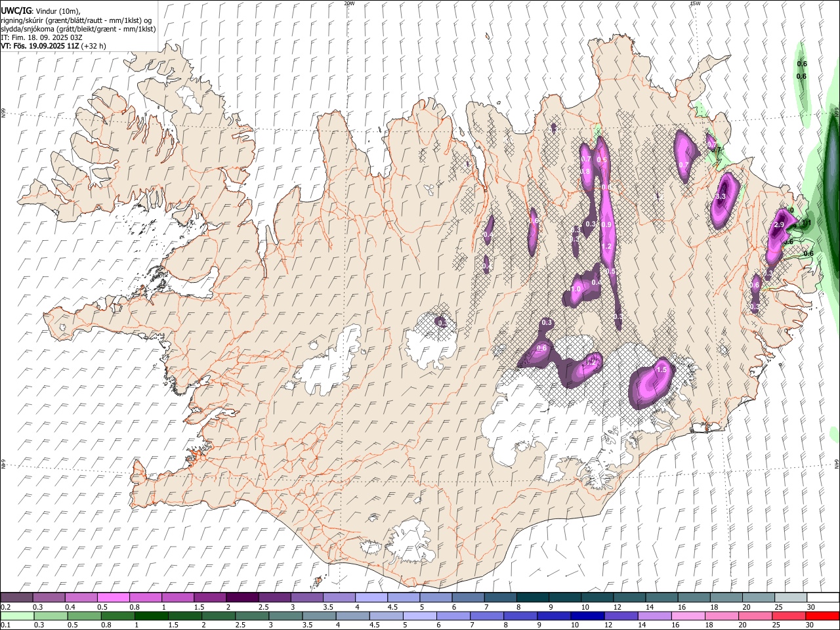Pick the 0.5 green swatch in the rain scale

click(x=83, y=616)
